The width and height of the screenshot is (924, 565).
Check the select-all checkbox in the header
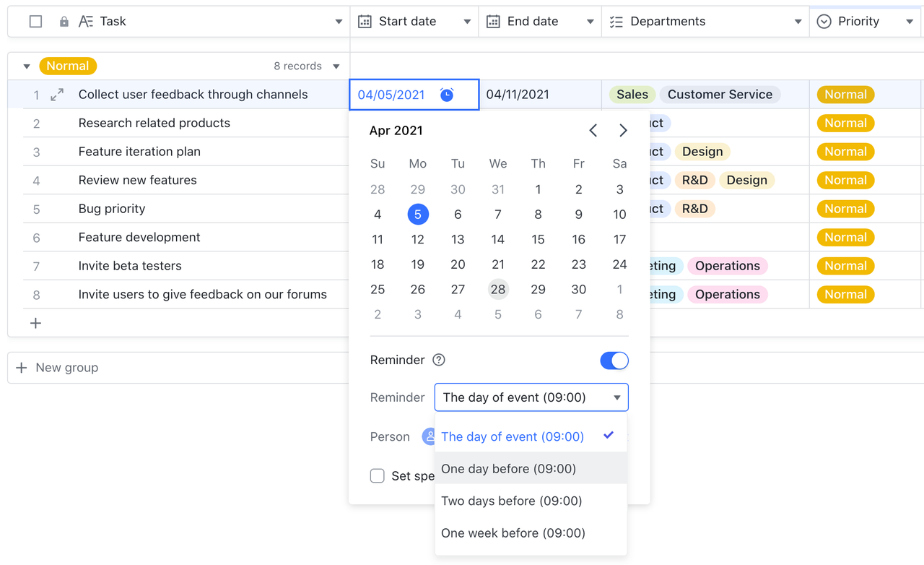coord(35,22)
